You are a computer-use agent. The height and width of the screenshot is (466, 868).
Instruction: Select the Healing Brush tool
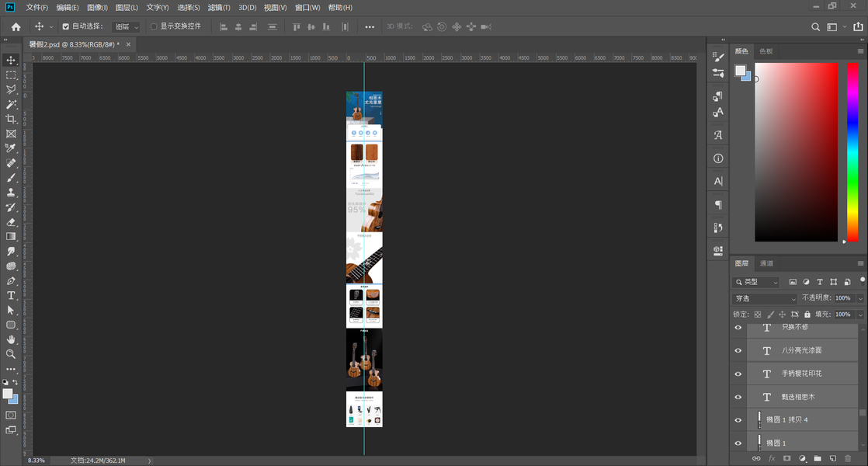[11, 163]
